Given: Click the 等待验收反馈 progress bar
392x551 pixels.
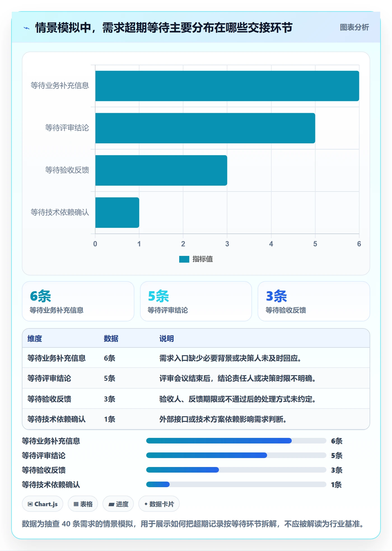Looking at the screenshot, I should click(x=236, y=470).
